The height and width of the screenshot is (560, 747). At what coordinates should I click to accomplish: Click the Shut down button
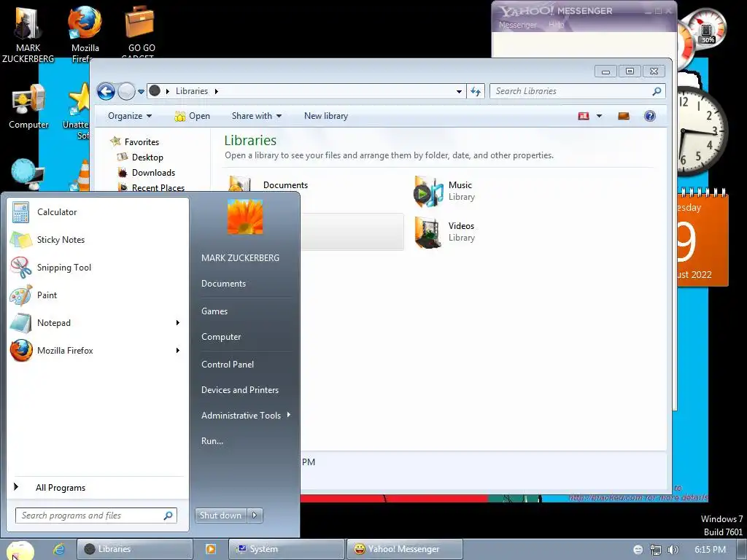pos(220,516)
